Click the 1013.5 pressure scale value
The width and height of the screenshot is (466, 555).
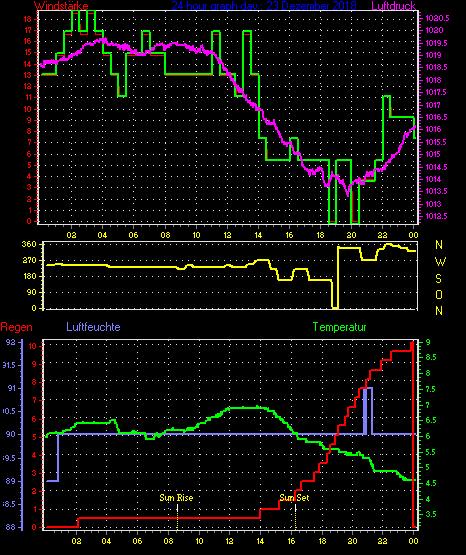[436, 191]
